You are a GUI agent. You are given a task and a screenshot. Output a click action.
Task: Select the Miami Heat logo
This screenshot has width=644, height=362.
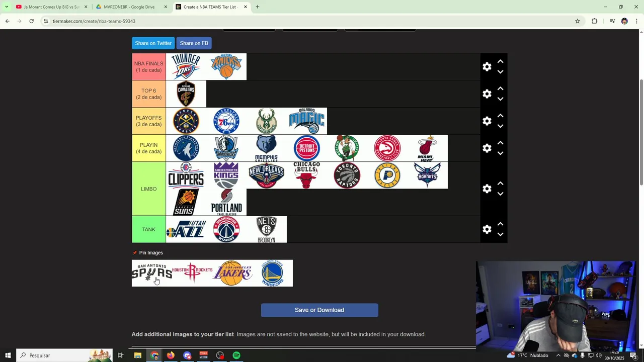pos(428,148)
